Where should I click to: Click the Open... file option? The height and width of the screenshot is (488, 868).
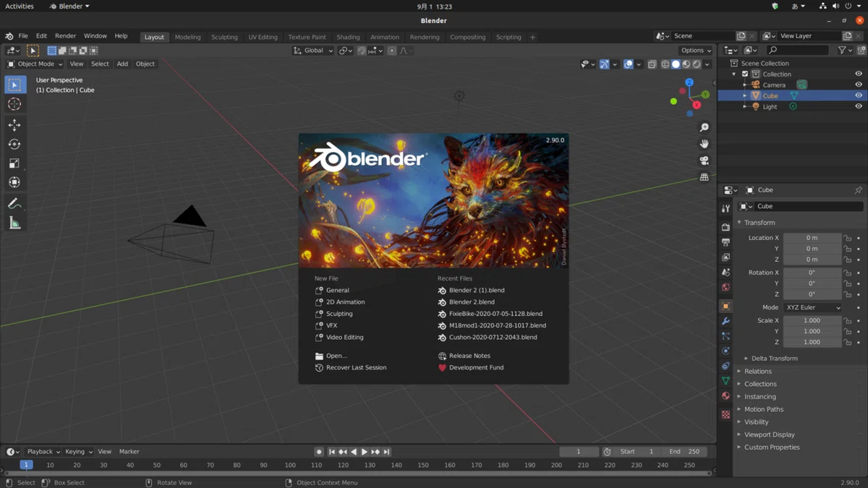point(336,356)
